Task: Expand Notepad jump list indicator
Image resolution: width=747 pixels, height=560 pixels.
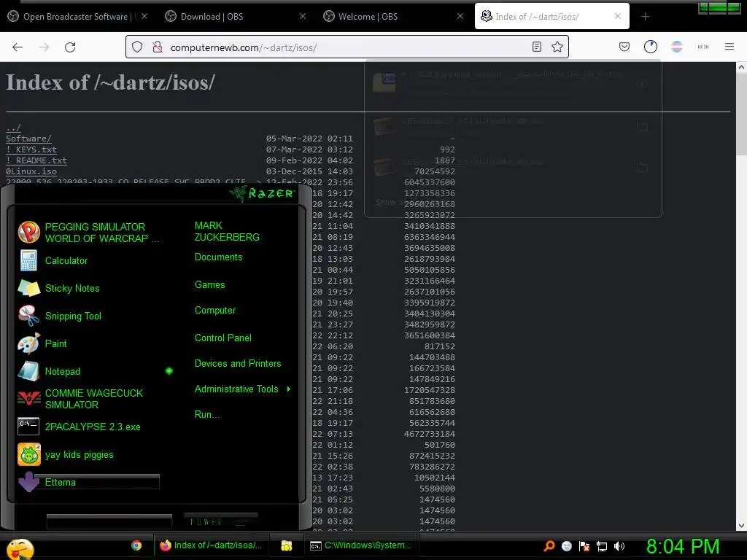Action: click(x=169, y=371)
